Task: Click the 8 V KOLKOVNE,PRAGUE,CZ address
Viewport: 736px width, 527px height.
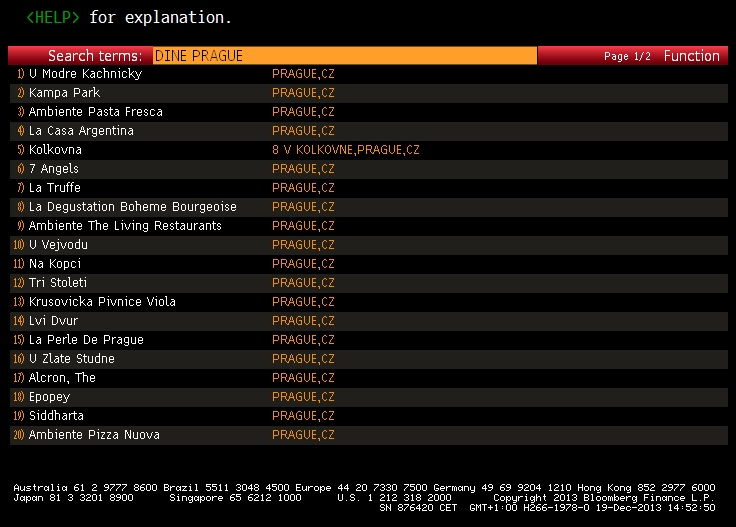Action: [345, 150]
